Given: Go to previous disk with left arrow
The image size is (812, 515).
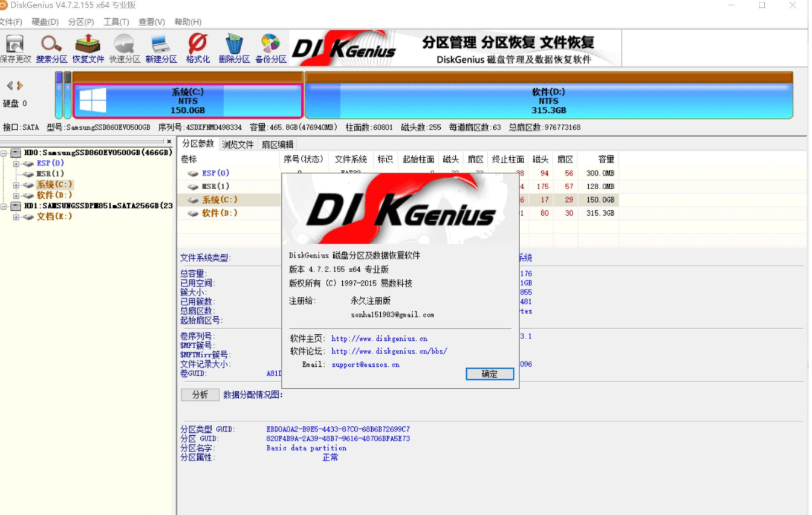Looking at the screenshot, I should 10,86.
